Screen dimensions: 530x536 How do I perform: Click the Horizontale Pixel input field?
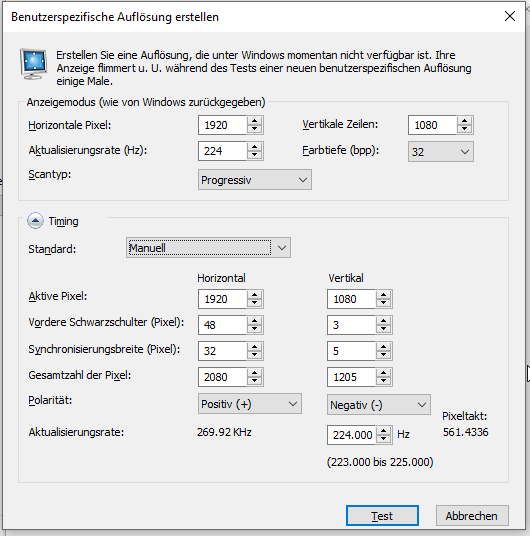click(x=222, y=125)
